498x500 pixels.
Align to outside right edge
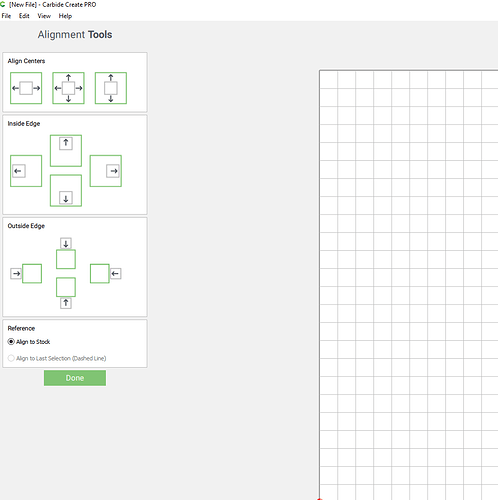click(x=106, y=274)
